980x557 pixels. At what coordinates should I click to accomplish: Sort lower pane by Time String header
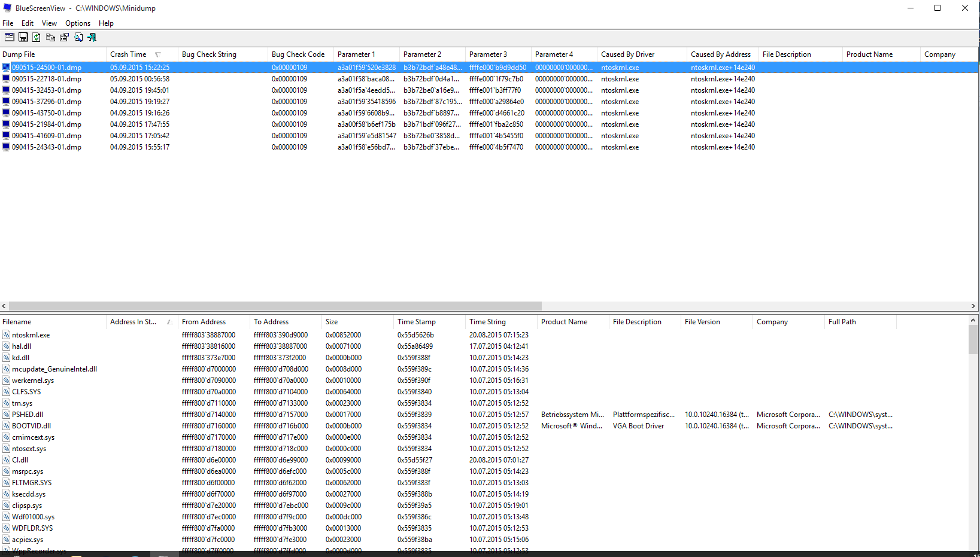pos(502,322)
